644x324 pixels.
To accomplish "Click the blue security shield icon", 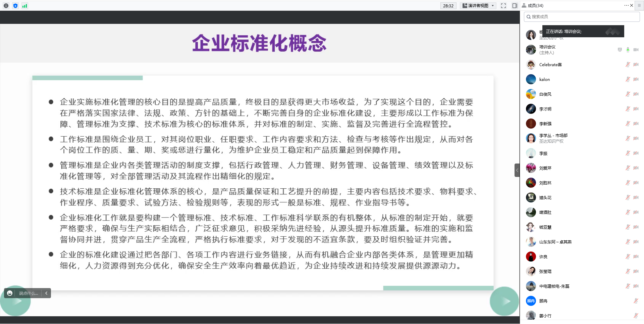I will (15, 6).
